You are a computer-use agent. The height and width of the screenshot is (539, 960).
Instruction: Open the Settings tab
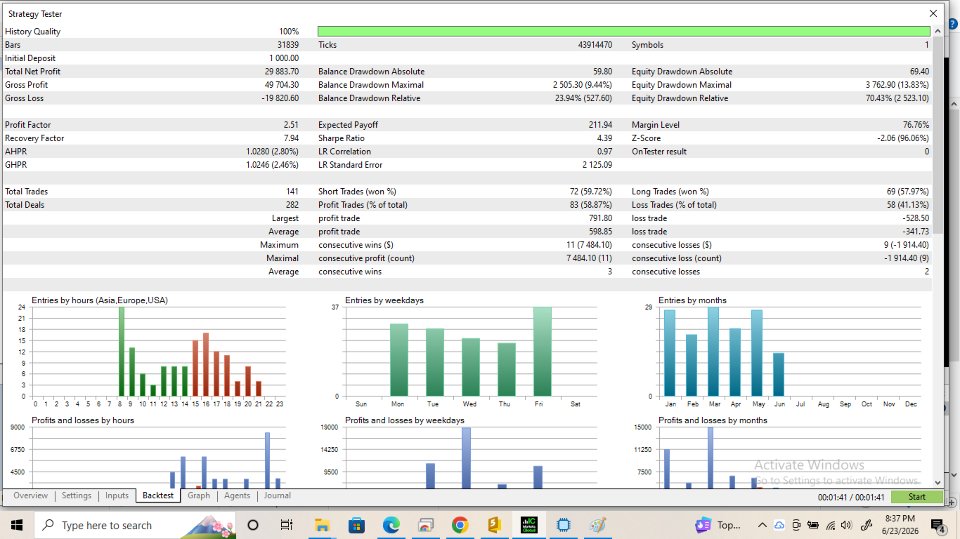click(x=76, y=496)
